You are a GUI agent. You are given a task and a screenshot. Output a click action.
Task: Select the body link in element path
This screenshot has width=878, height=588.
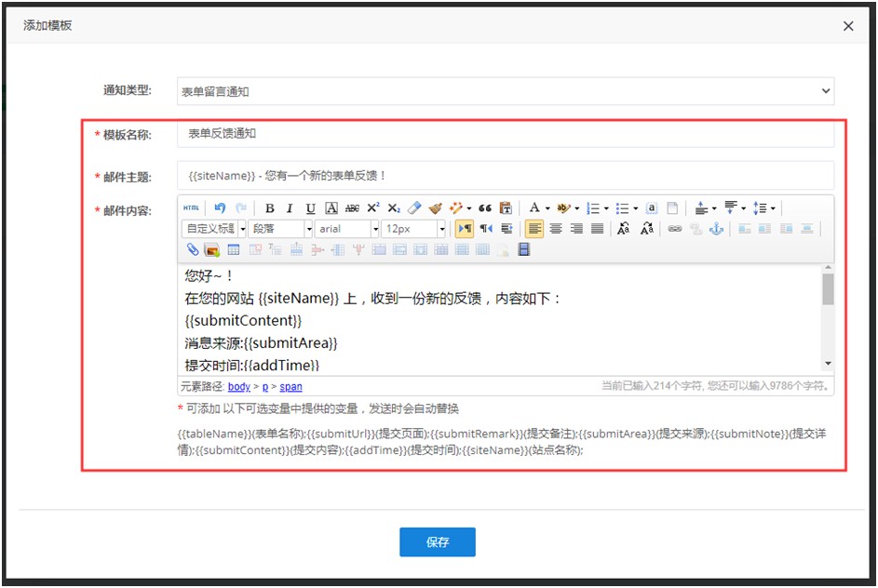point(238,386)
